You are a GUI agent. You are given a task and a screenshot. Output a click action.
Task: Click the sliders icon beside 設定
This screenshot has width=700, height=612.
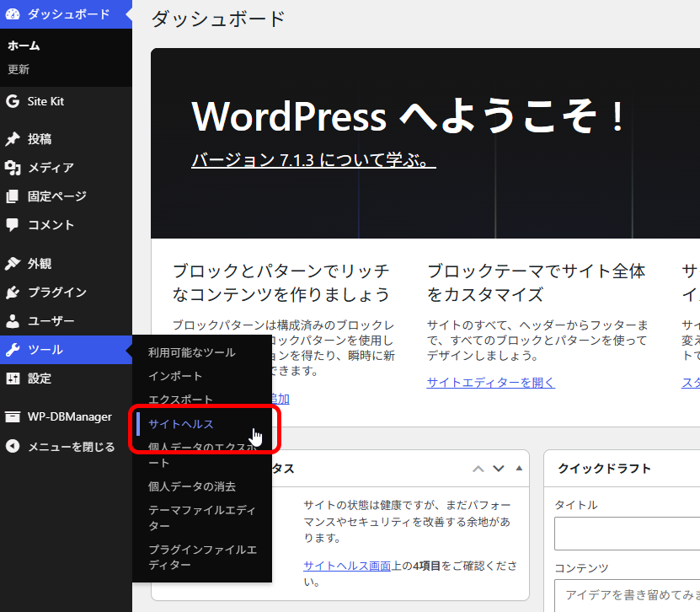click(13, 378)
